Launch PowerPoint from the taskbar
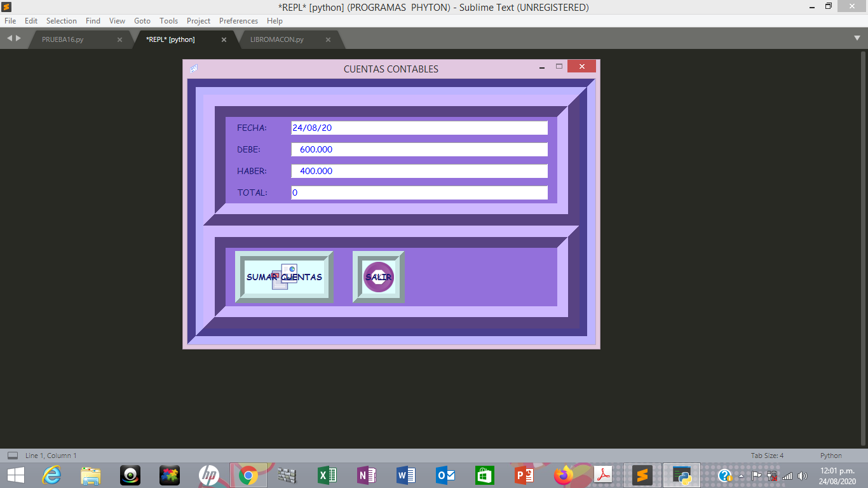The image size is (868, 488). tap(524, 475)
